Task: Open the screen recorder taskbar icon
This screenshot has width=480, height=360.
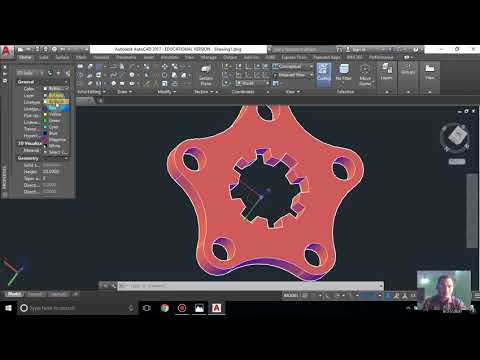Action: [182, 308]
